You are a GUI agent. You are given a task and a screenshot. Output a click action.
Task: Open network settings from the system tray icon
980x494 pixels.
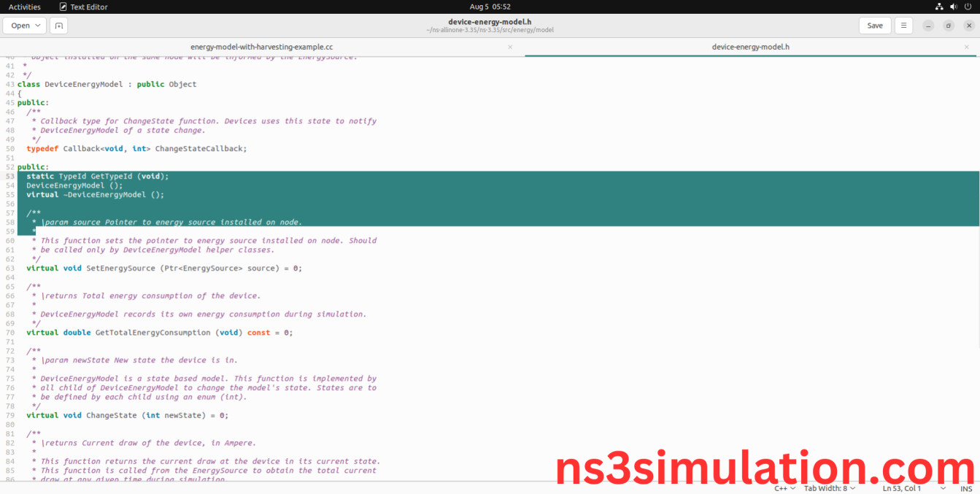coord(940,6)
